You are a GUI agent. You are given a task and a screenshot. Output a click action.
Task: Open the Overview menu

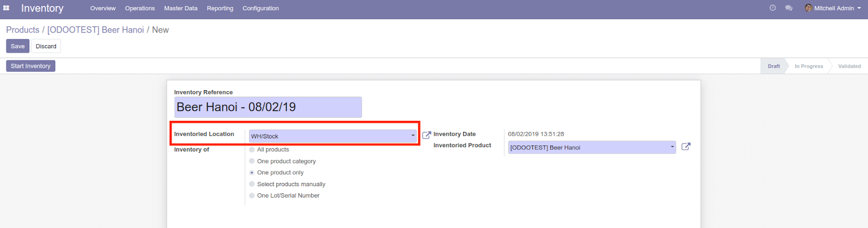coord(103,8)
